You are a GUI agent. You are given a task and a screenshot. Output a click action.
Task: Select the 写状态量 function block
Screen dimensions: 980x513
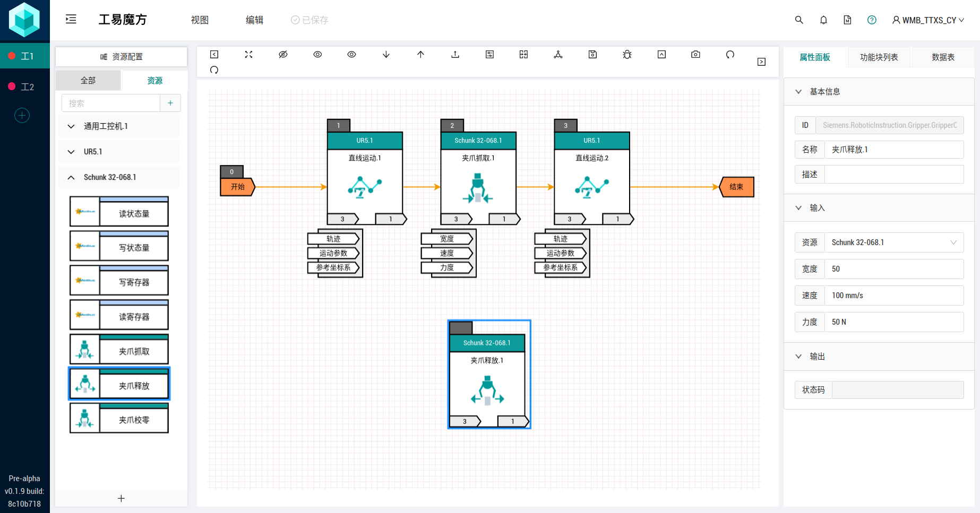pyautogui.click(x=119, y=246)
